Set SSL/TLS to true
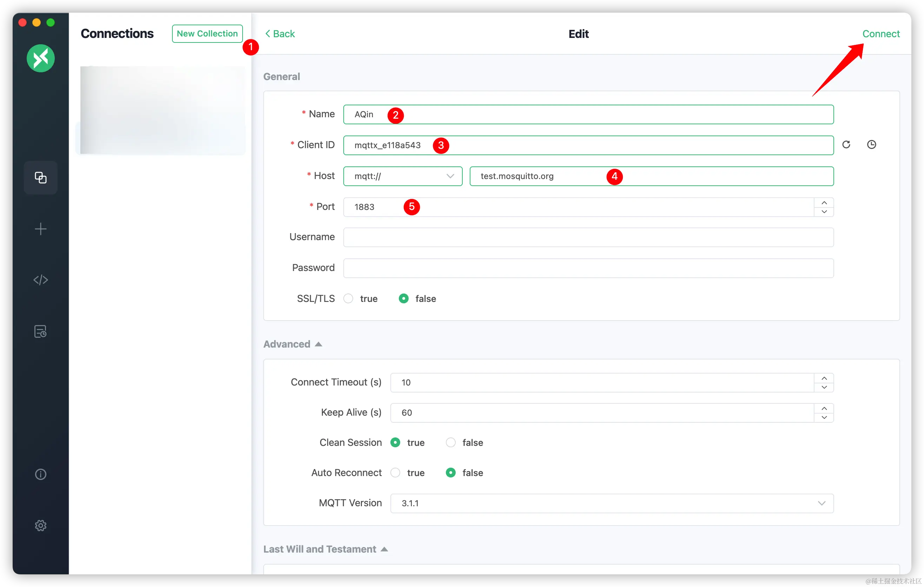Screen dimensions: 924x587 click(348, 298)
